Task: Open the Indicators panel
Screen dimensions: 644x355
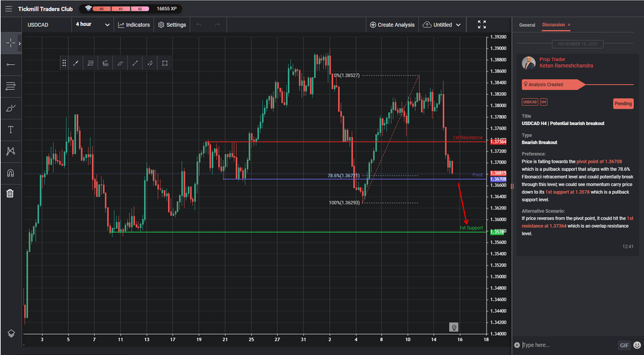Action: click(134, 25)
